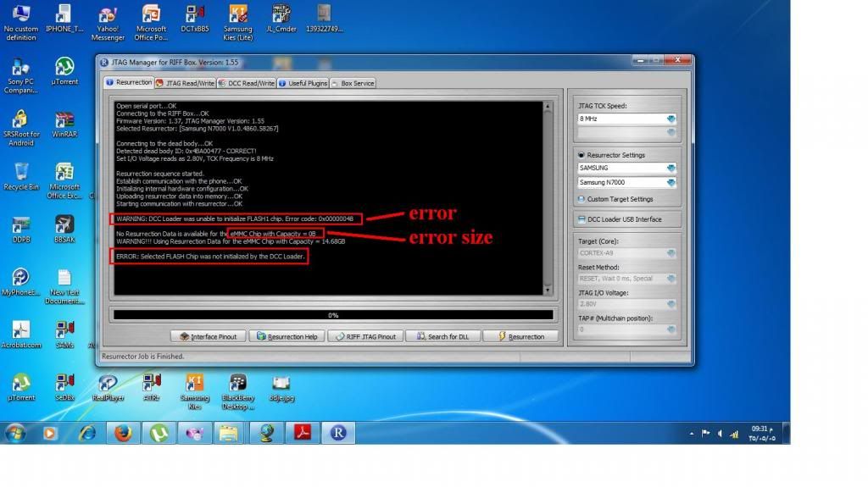
Task: Toggle the DCC Loader USB Interface option
Action: coord(581,219)
